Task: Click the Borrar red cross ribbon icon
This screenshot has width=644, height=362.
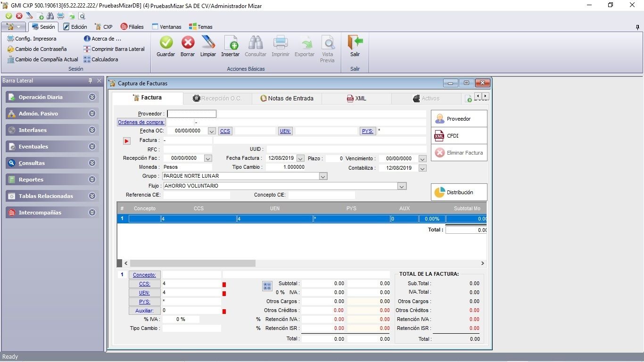Action: click(188, 43)
